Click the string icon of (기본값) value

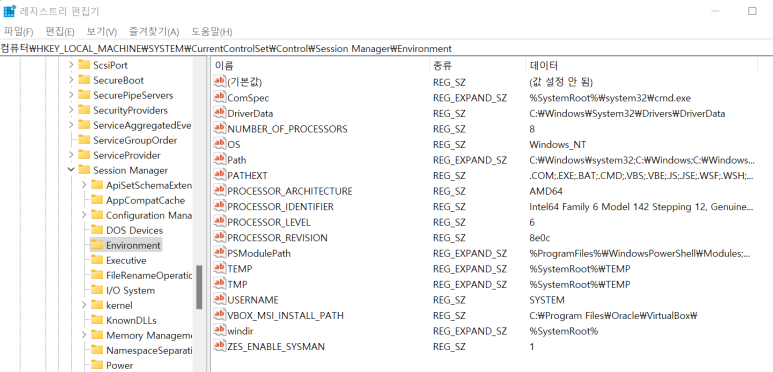tap(220, 82)
